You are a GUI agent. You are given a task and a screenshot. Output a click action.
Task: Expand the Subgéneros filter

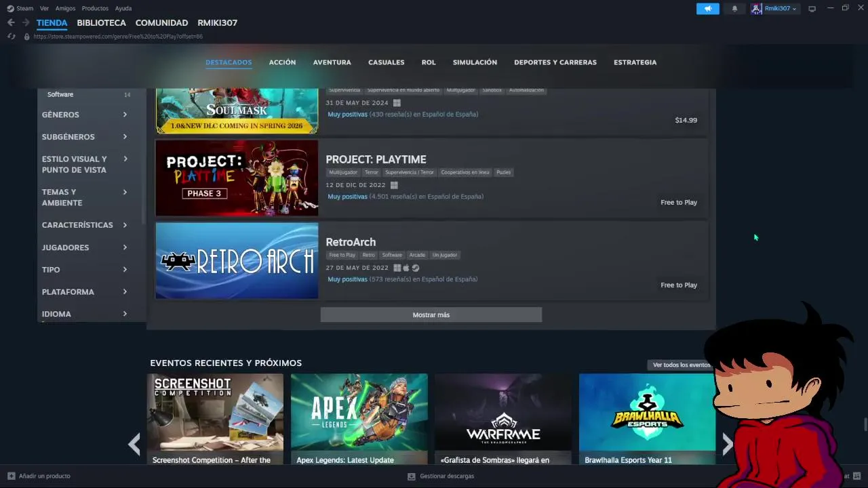[85, 137]
